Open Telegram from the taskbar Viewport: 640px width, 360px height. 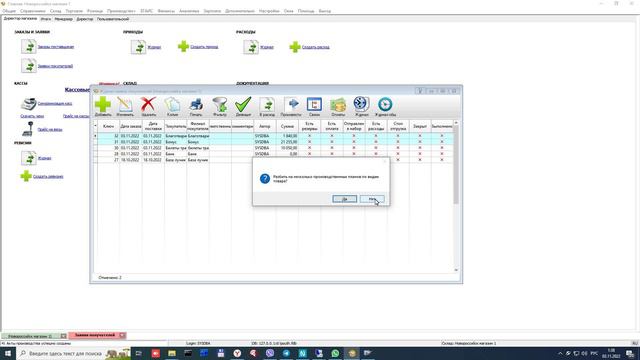tap(286, 353)
